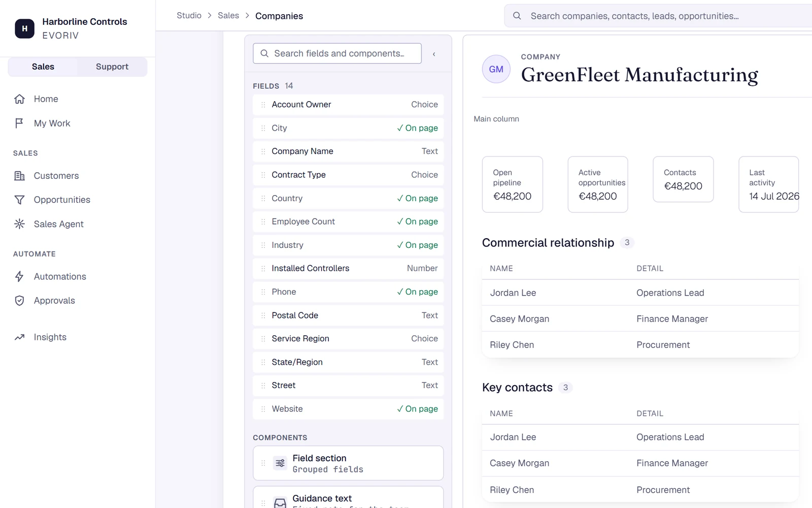812x508 pixels.
Task: Click the Active opportunities metric card
Action: [598, 184]
